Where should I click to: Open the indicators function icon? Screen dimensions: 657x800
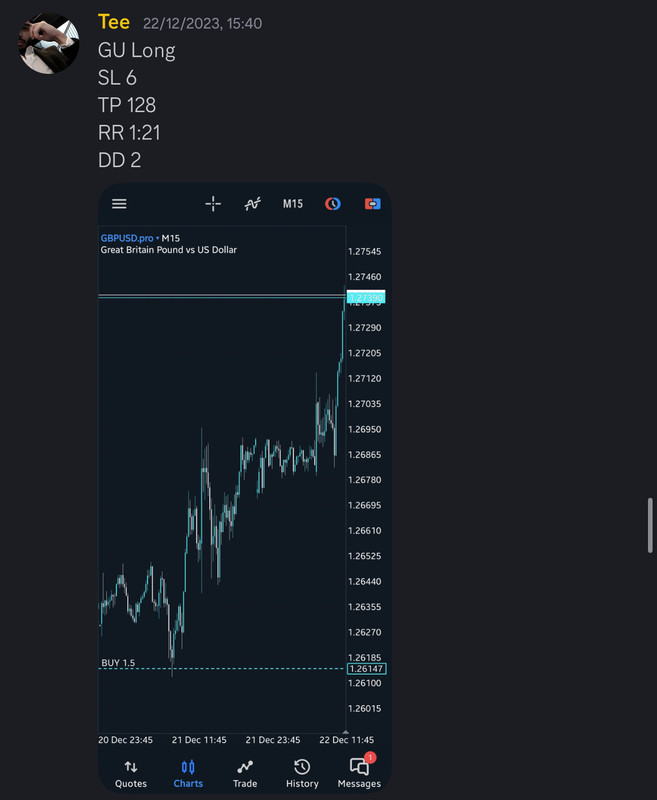[x=252, y=204]
